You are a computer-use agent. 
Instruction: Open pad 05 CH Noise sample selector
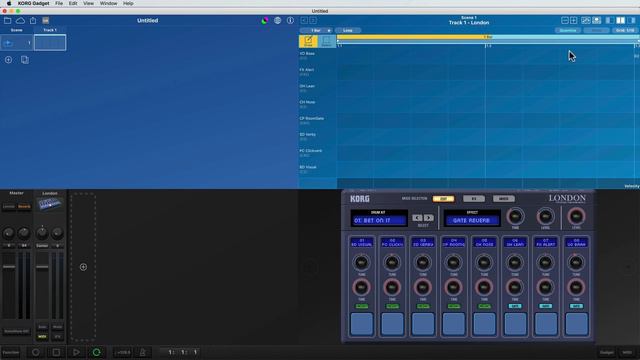tap(484, 242)
